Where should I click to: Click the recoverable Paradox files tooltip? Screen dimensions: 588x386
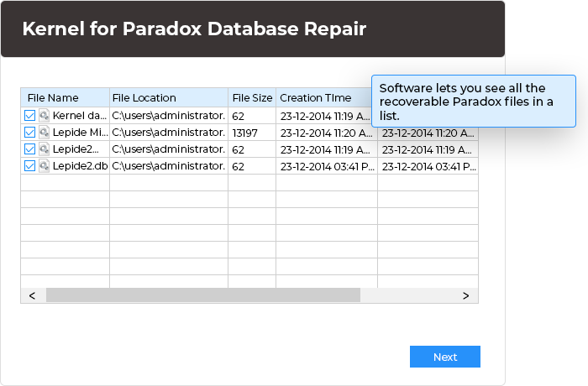[x=474, y=102]
